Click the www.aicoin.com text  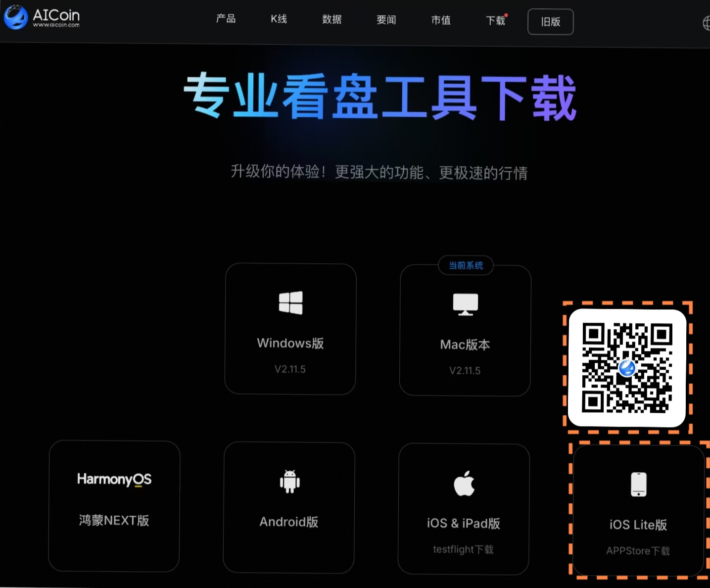[x=56, y=25]
